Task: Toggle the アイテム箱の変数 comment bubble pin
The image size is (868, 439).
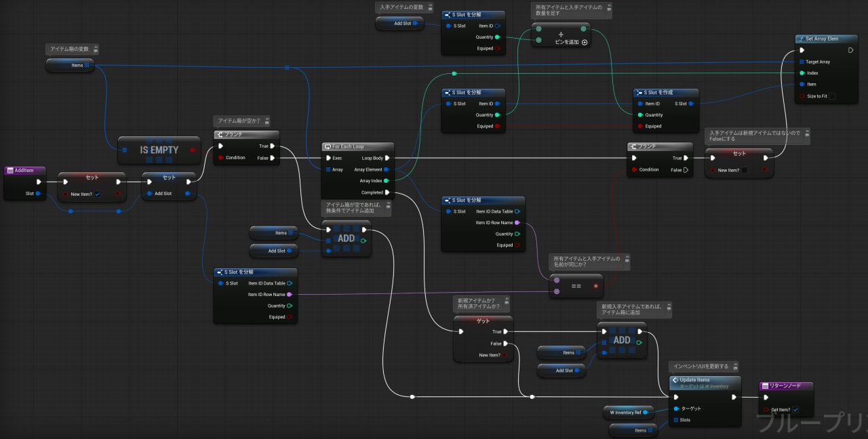Action: tap(96, 49)
